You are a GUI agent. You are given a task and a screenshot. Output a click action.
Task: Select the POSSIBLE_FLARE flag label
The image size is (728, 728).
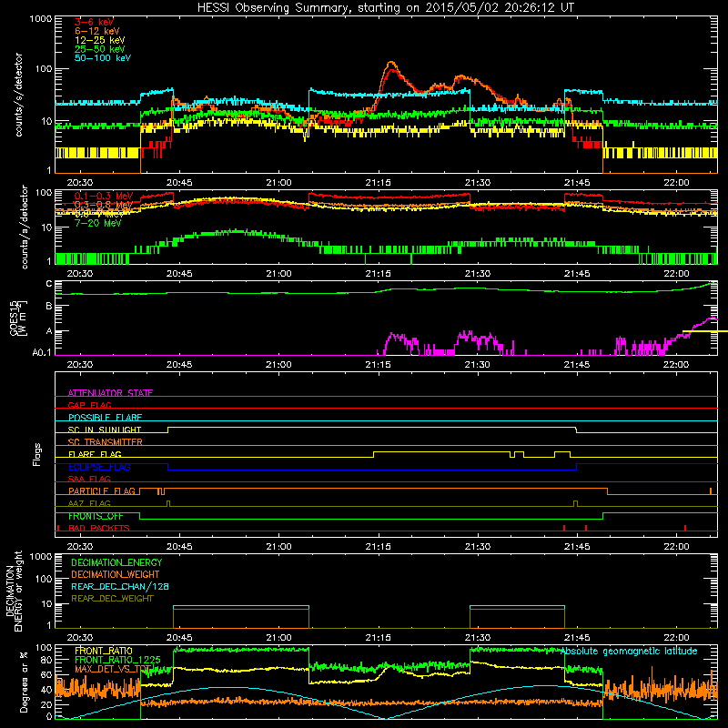(x=105, y=418)
